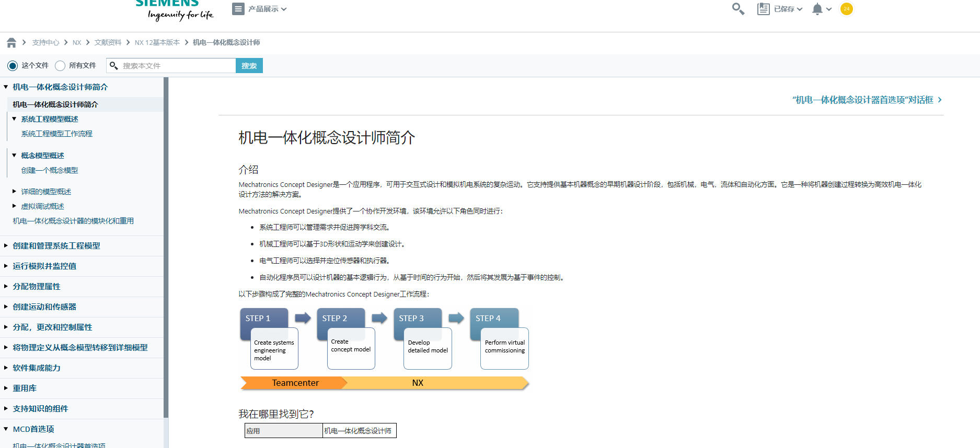Open 创建一个概念模型 topic

click(x=50, y=170)
